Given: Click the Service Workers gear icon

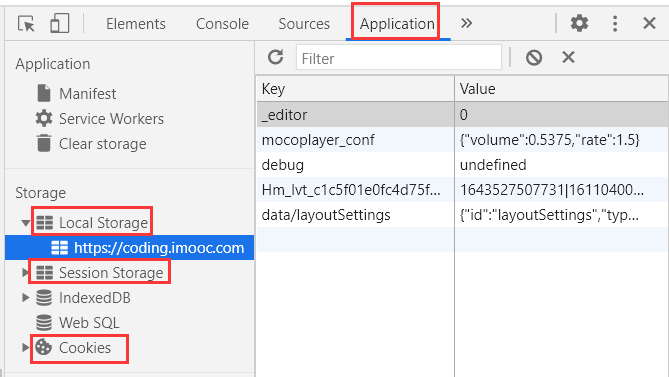Looking at the screenshot, I should [44, 118].
